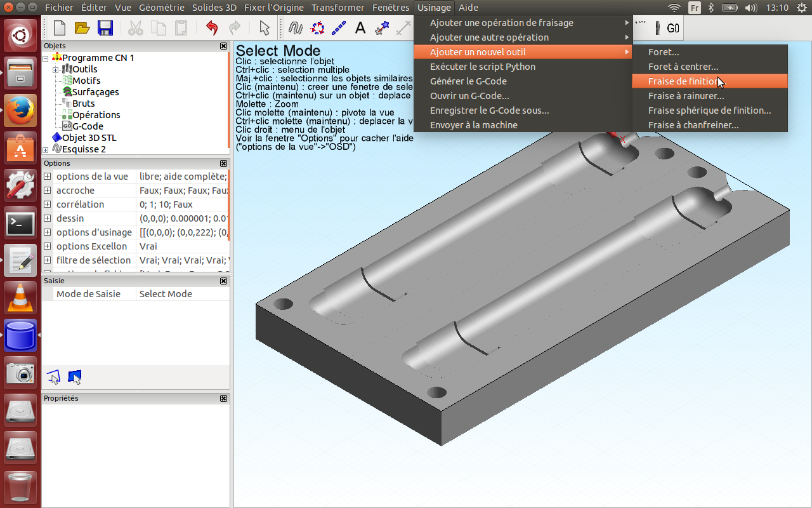
Task: Save using the blue floppy icon
Action: pos(105,28)
